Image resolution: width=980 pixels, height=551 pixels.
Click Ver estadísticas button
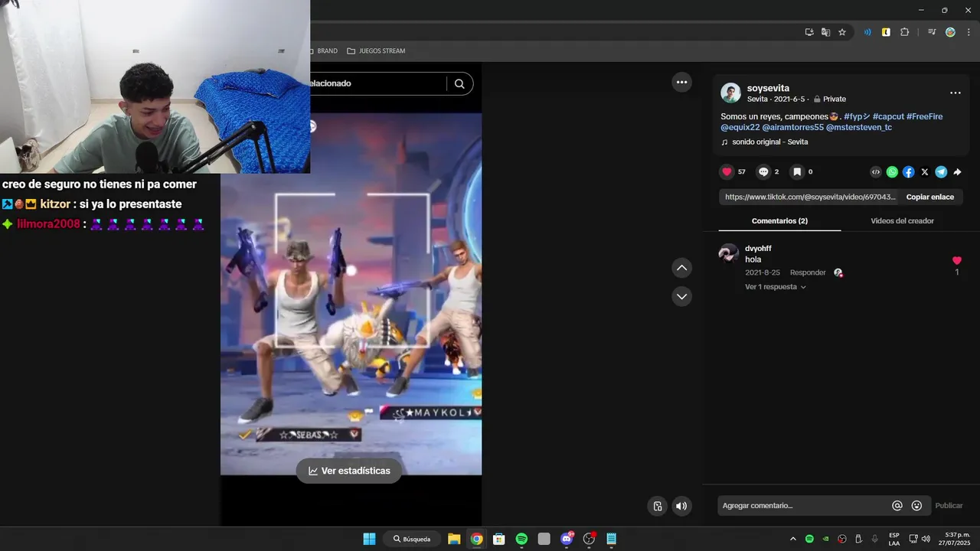349,471
